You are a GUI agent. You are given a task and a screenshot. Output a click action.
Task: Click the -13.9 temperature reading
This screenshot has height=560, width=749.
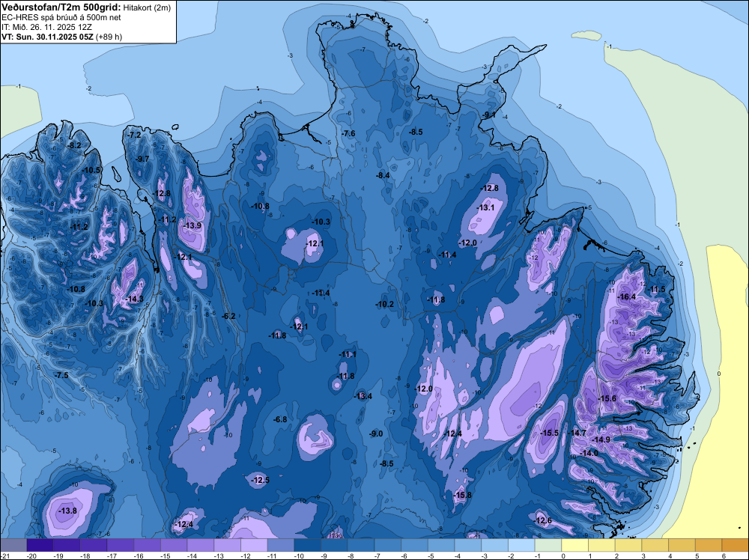pyautogui.click(x=192, y=226)
